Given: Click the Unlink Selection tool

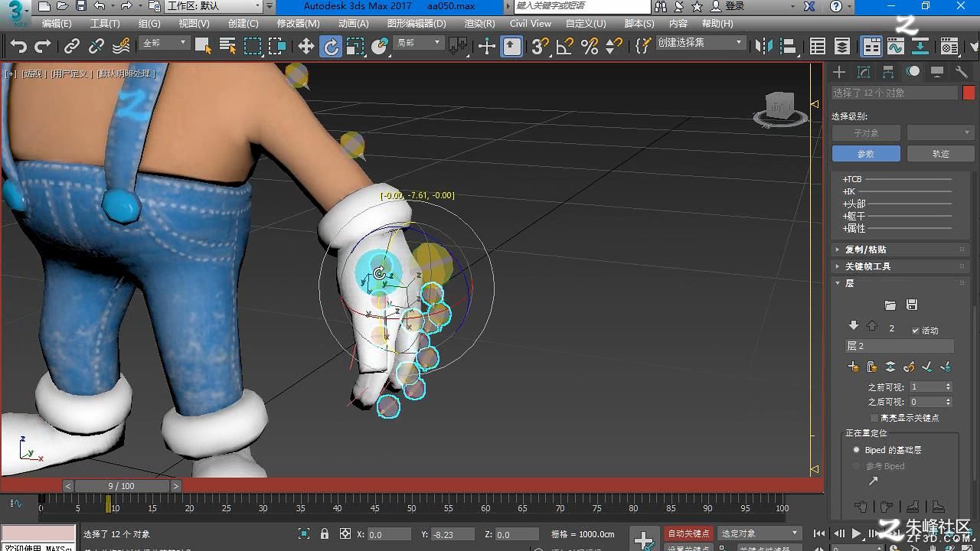Looking at the screenshot, I should 96,47.
